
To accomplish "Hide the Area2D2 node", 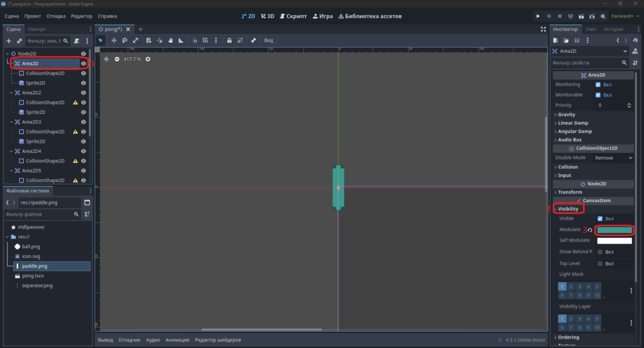I will (x=84, y=93).
